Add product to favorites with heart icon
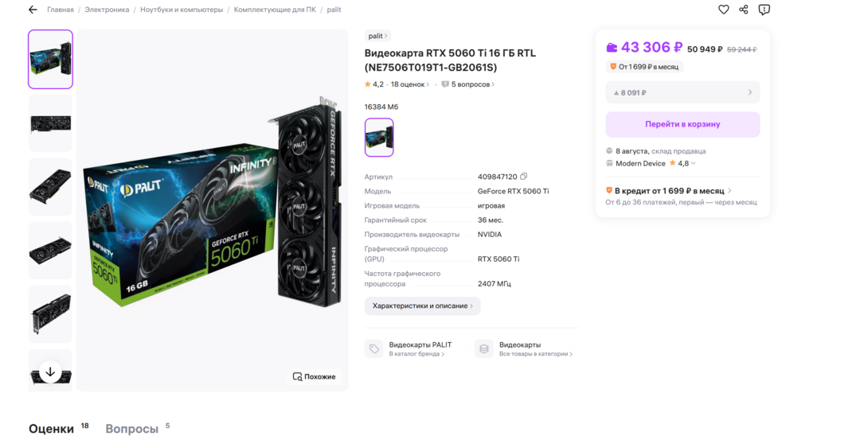The image size is (868, 436). click(723, 10)
